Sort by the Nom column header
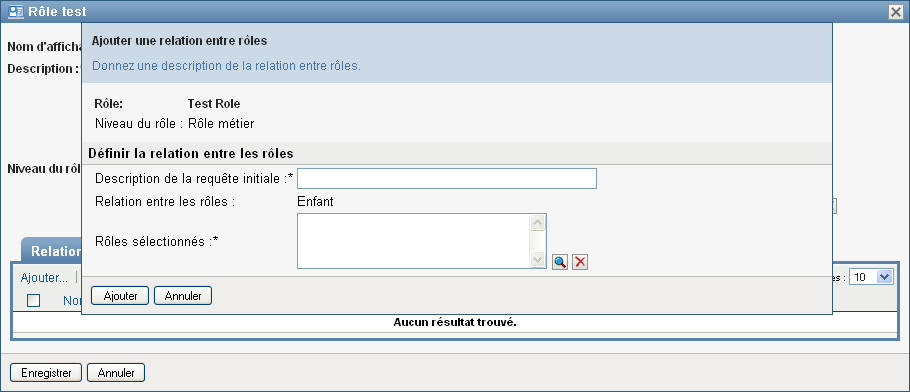 pos(72,301)
